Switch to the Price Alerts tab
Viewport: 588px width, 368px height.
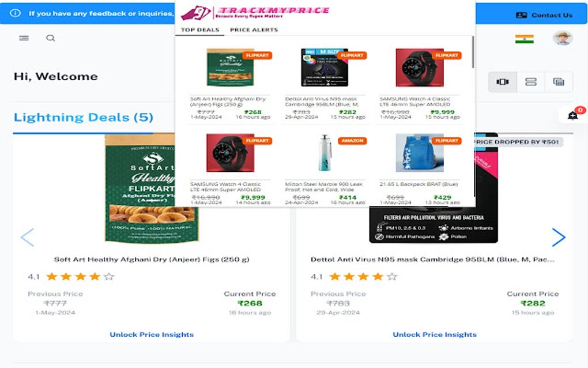click(x=254, y=29)
